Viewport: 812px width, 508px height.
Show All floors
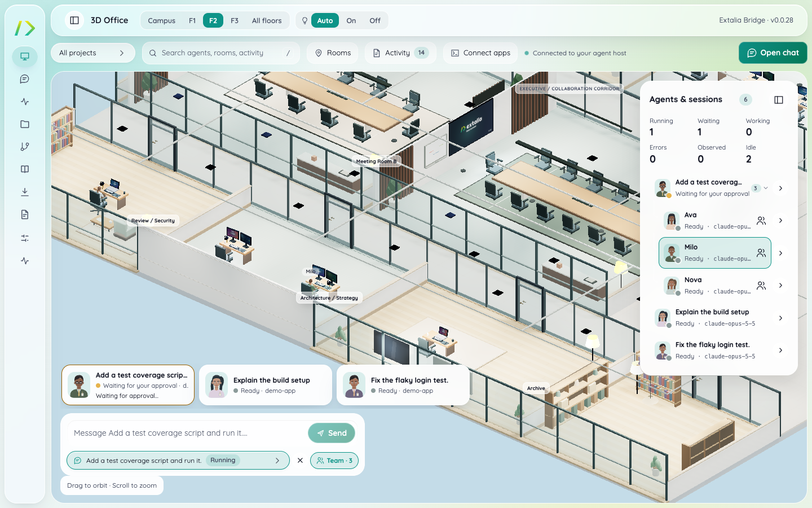267,21
